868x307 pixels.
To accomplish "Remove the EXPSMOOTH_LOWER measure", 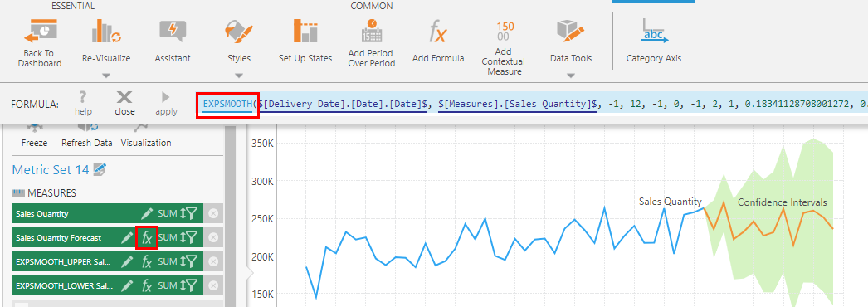I will (213, 286).
